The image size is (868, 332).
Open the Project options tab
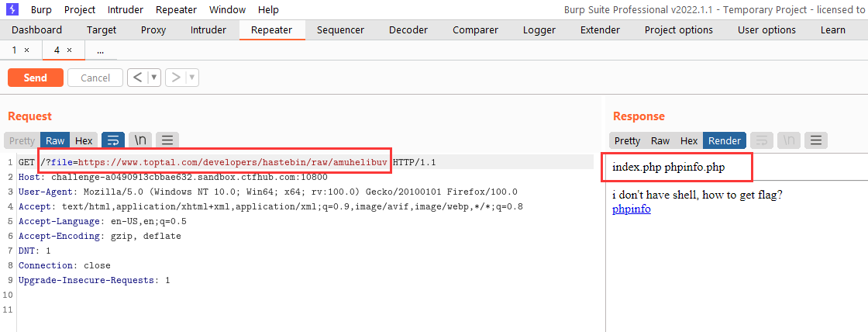click(679, 30)
